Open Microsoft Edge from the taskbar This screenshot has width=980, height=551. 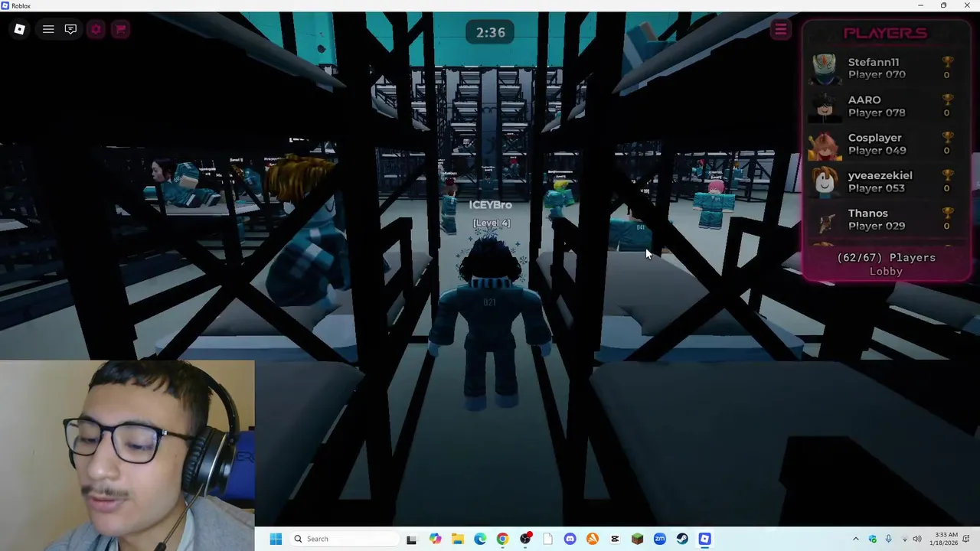tap(480, 539)
